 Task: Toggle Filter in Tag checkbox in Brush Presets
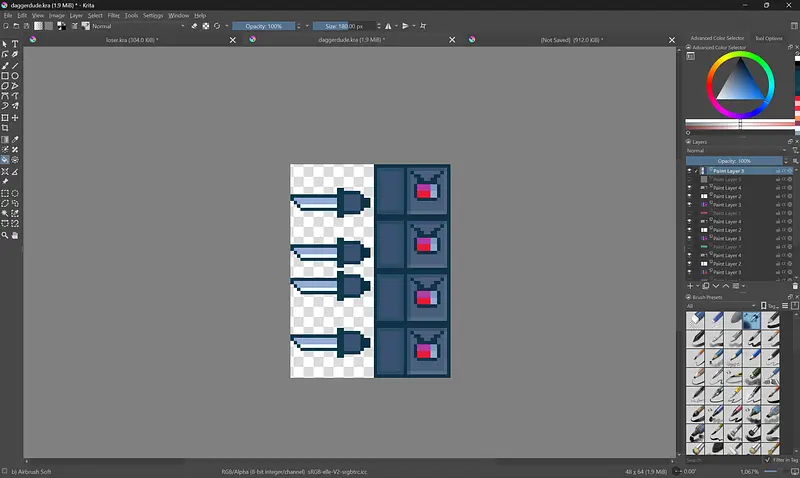pyautogui.click(x=767, y=460)
